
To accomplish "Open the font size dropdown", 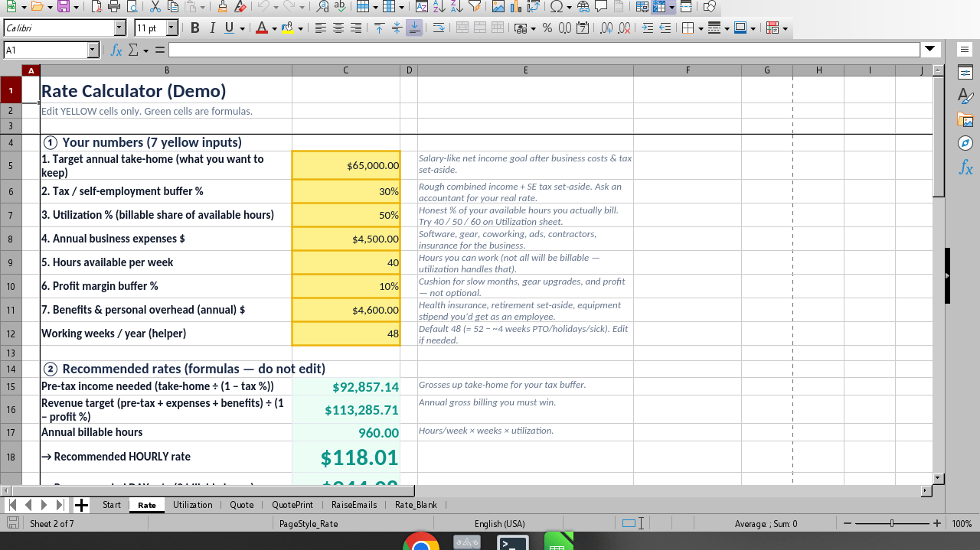I will click(172, 28).
